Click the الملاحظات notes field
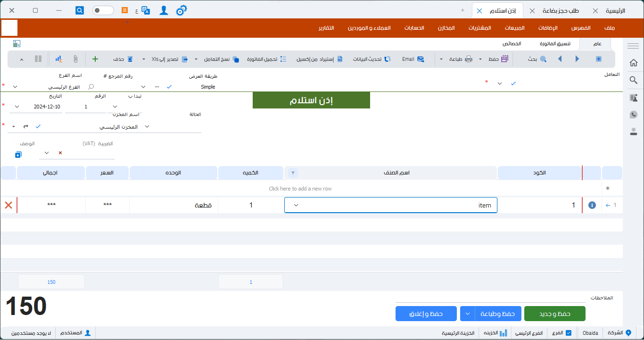This screenshot has height=340, width=644. coord(490,298)
